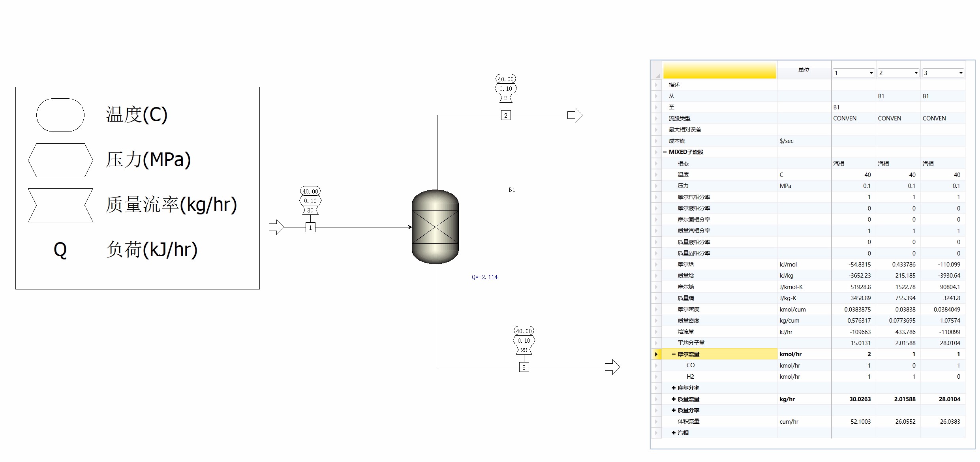Select the 流股类型 row label

679,118
